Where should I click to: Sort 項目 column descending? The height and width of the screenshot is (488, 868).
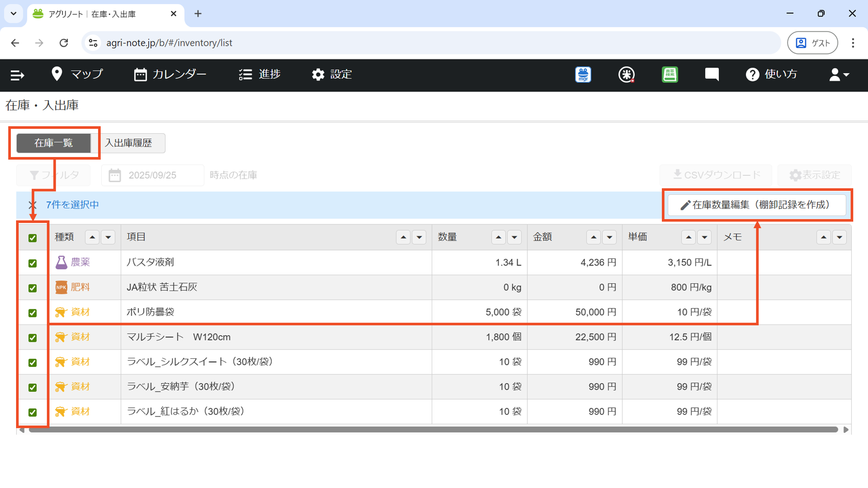tap(419, 237)
